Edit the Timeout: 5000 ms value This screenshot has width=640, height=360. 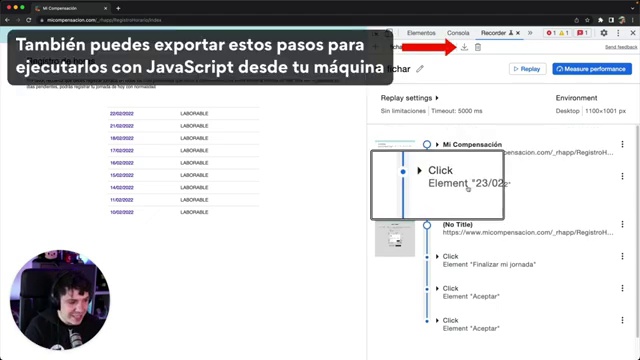[457, 111]
